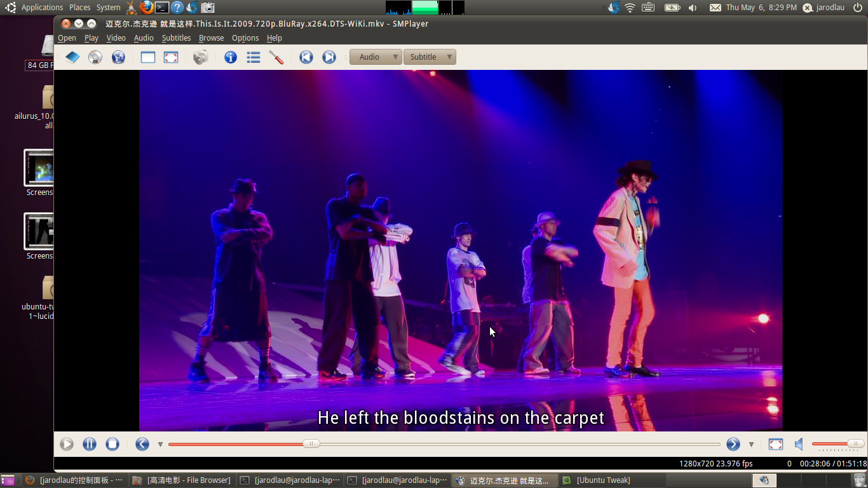Stop the video playback
Screen dimensions: 868x488
pos(112,444)
